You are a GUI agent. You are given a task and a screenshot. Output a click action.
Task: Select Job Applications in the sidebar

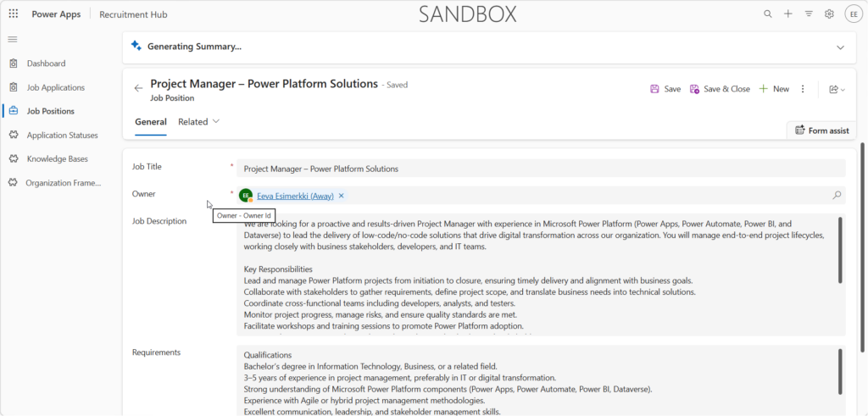[x=56, y=87]
